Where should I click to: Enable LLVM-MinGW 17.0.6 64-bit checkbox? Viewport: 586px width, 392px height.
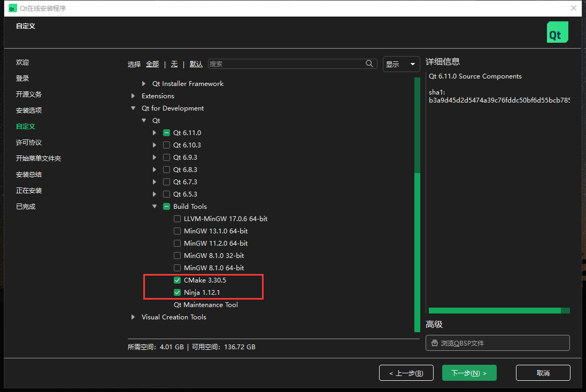(x=177, y=219)
